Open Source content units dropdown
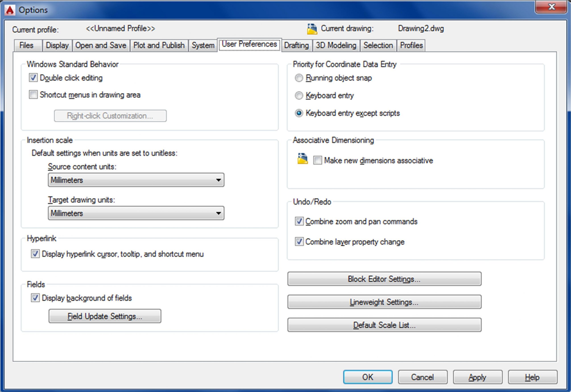Image resolution: width=571 pixels, height=392 pixels. click(x=136, y=180)
